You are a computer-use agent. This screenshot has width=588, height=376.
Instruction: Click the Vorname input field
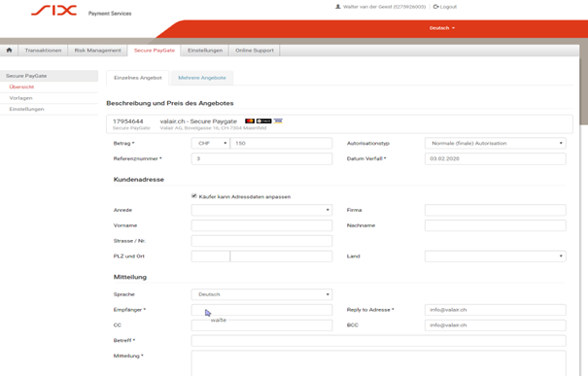coord(261,225)
